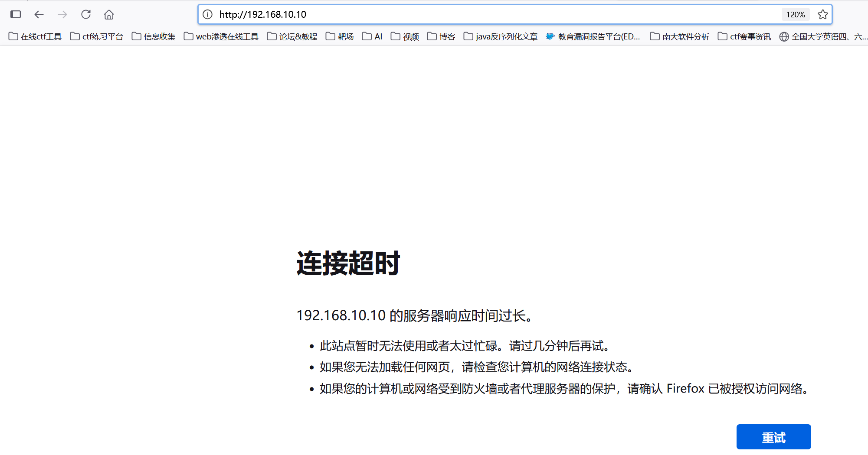Open the 博客 bookmark folder

[x=441, y=36]
